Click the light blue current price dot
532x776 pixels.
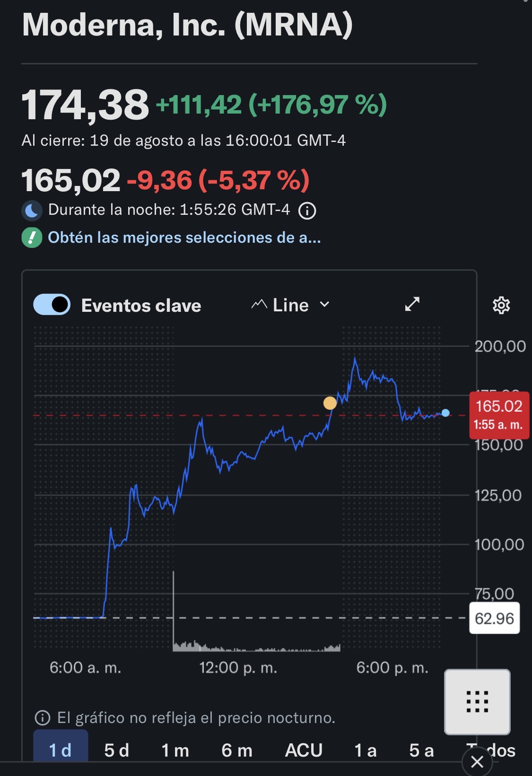pyautogui.click(x=445, y=413)
